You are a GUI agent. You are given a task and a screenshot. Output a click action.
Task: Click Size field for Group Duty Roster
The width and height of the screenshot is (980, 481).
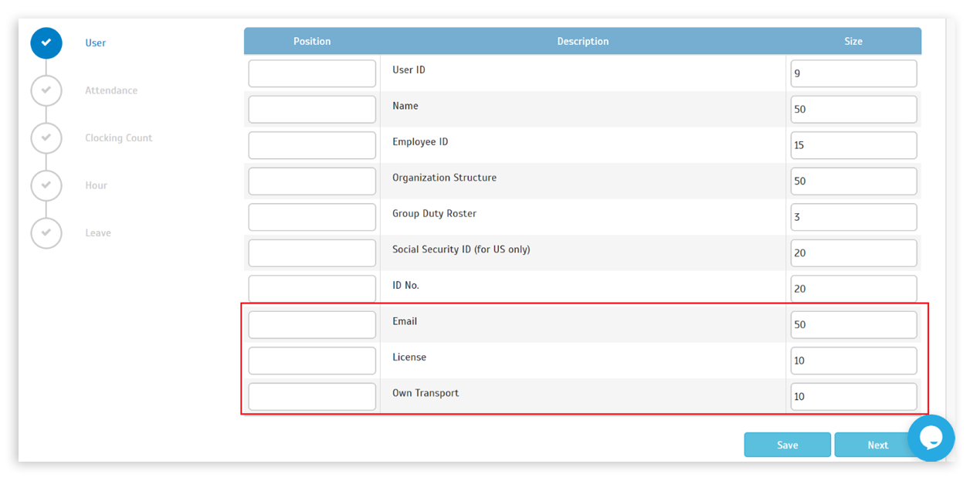point(854,217)
